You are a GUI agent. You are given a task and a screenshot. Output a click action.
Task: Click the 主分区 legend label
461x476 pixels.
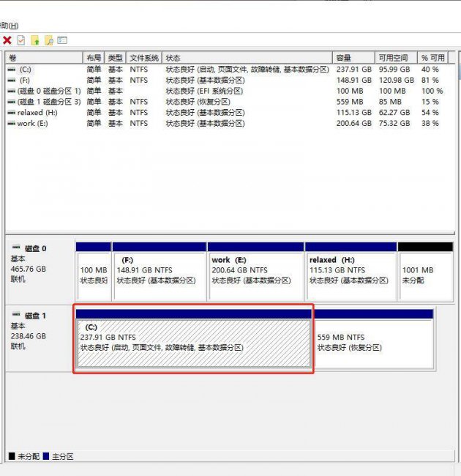click(63, 456)
